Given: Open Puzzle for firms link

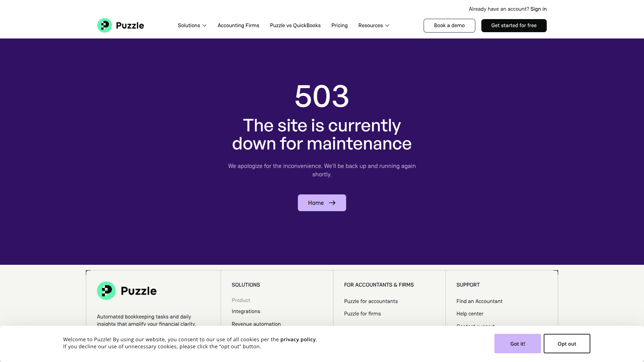Looking at the screenshot, I should [x=362, y=314].
